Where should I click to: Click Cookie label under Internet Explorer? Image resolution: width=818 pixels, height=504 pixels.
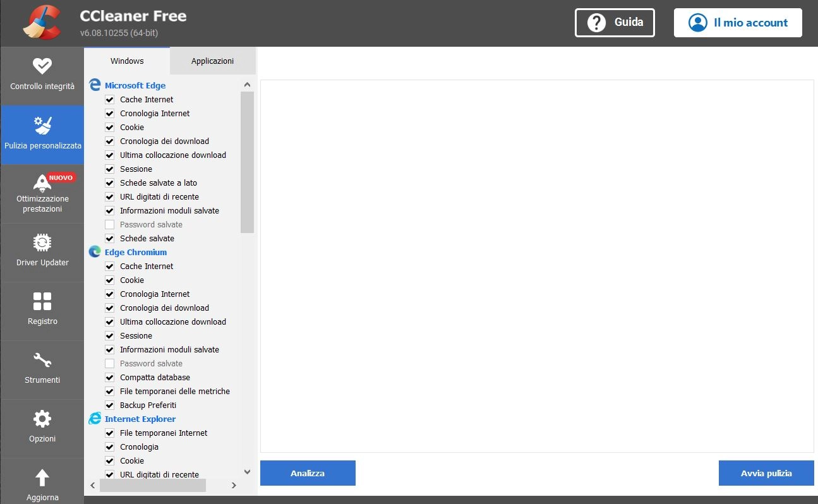pos(132,460)
